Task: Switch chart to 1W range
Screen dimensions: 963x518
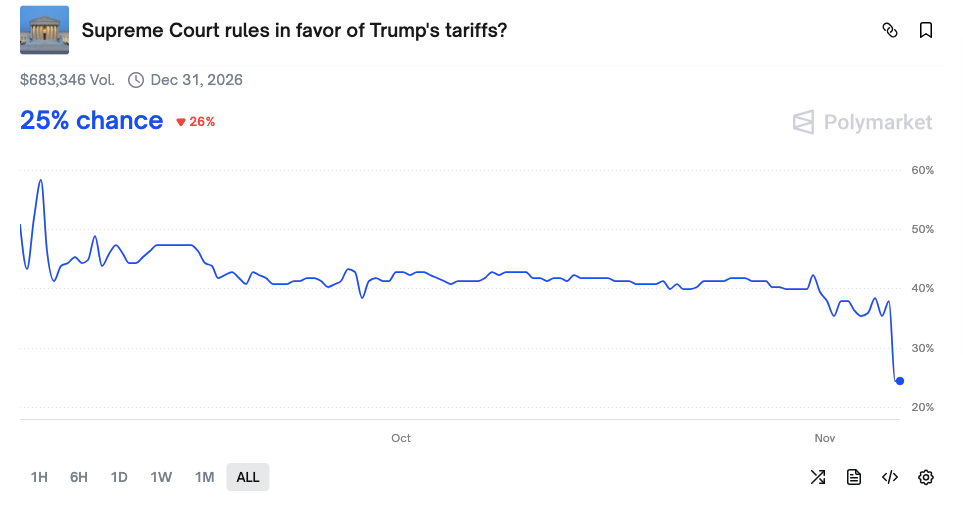Action: pos(161,477)
